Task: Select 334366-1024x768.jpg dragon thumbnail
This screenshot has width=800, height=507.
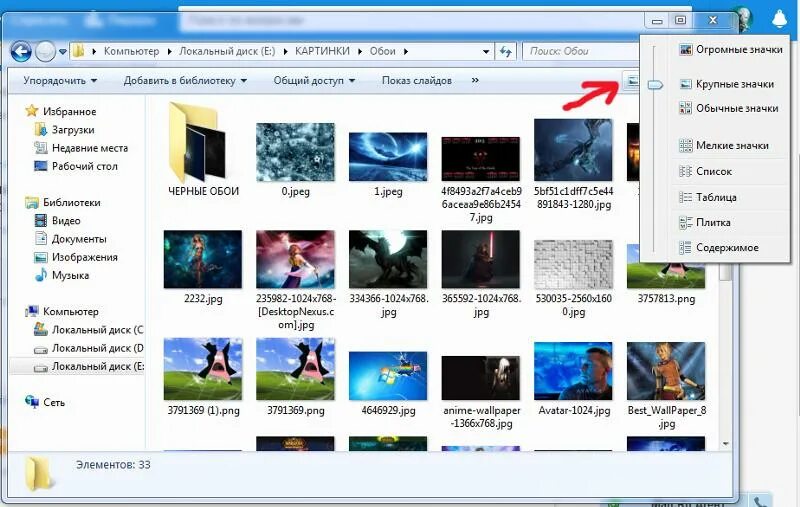Action: 388,259
